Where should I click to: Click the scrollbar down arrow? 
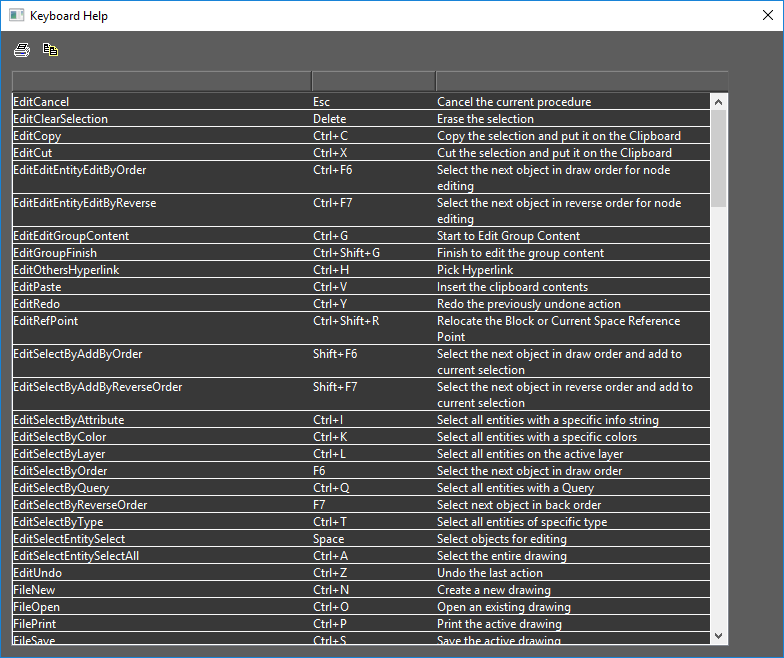click(x=718, y=635)
